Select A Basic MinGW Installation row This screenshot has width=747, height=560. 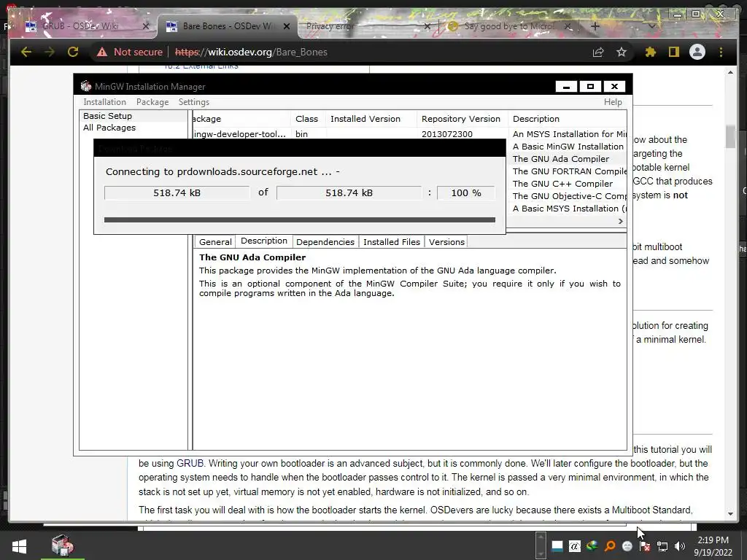click(x=567, y=147)
